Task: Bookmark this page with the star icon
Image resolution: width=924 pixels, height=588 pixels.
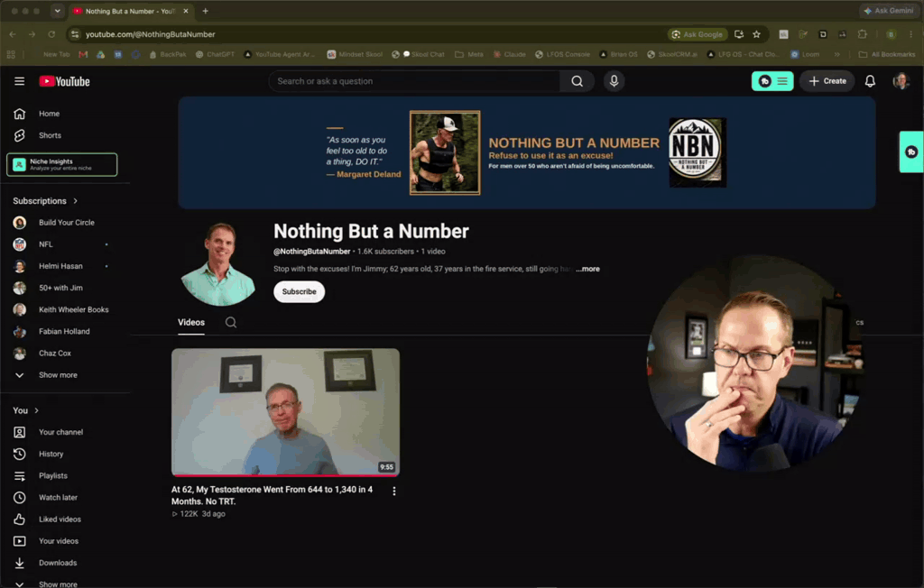Action: (757, 34)
